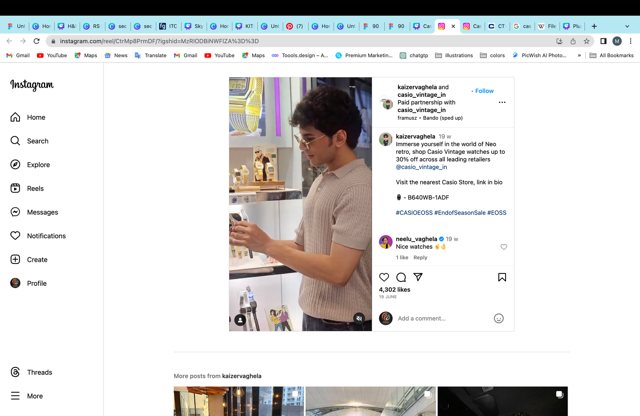The image size is (640, 416).
Task: Show tagged people icon on video
Action: (240, 320)
